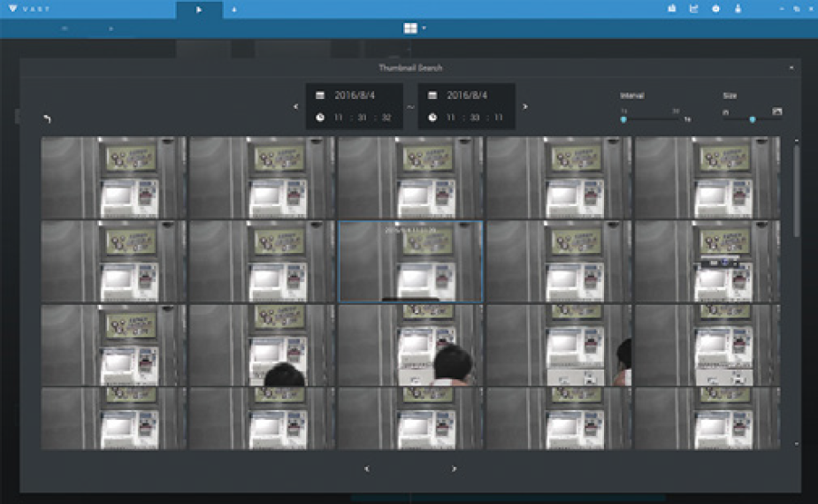Shift time range later with right arrow
818x504 pixels.
click(525, 107)
